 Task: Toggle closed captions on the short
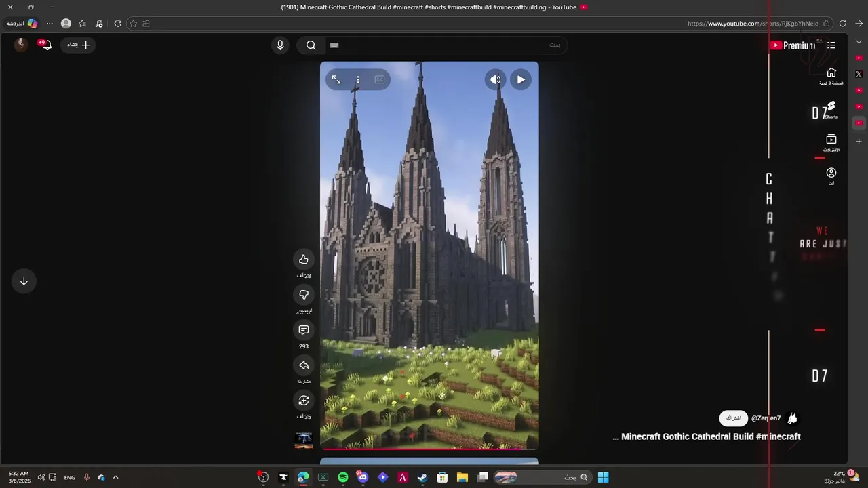click(380, 79)
